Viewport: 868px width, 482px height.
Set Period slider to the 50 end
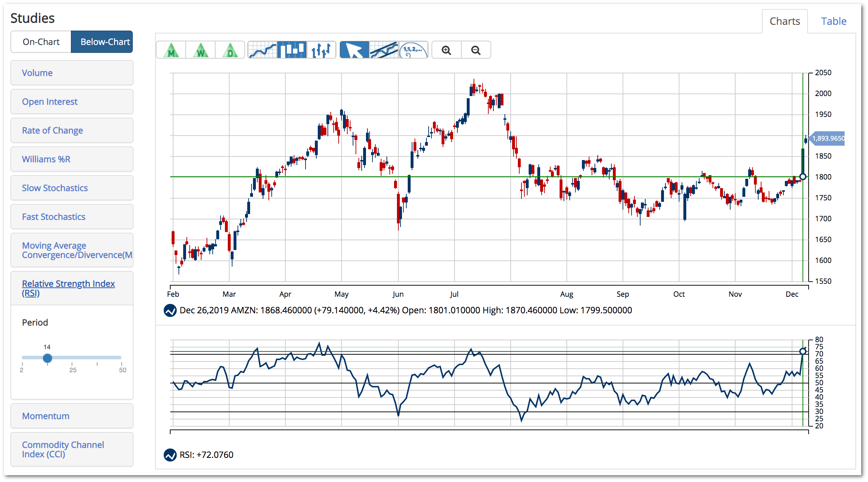[122, 358]
